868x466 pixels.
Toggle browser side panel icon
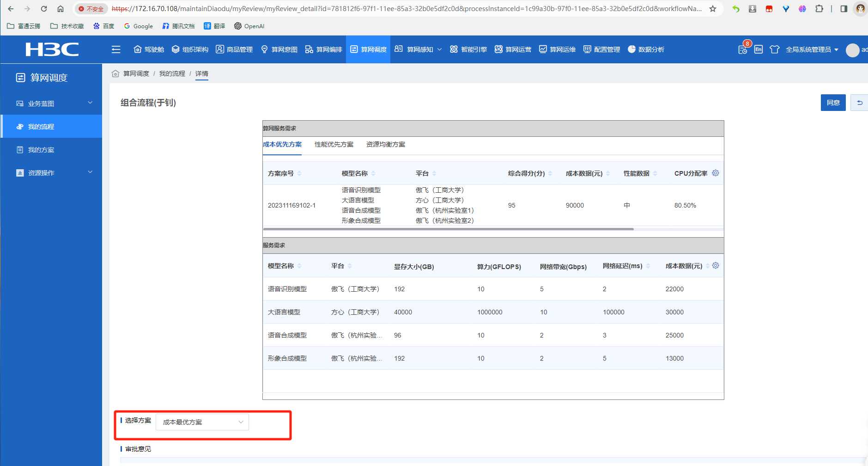[x=844, y=9]
